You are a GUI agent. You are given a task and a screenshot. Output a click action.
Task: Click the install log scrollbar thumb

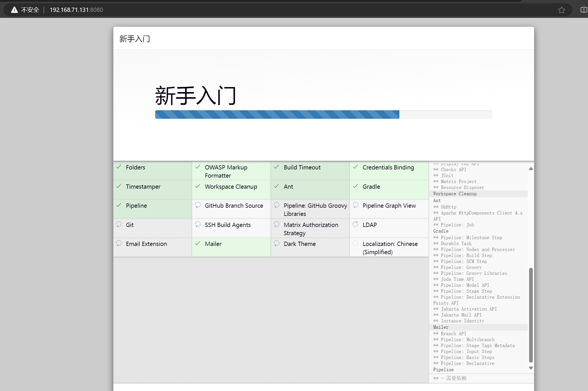pyautogui.click(x=531, y=315)
